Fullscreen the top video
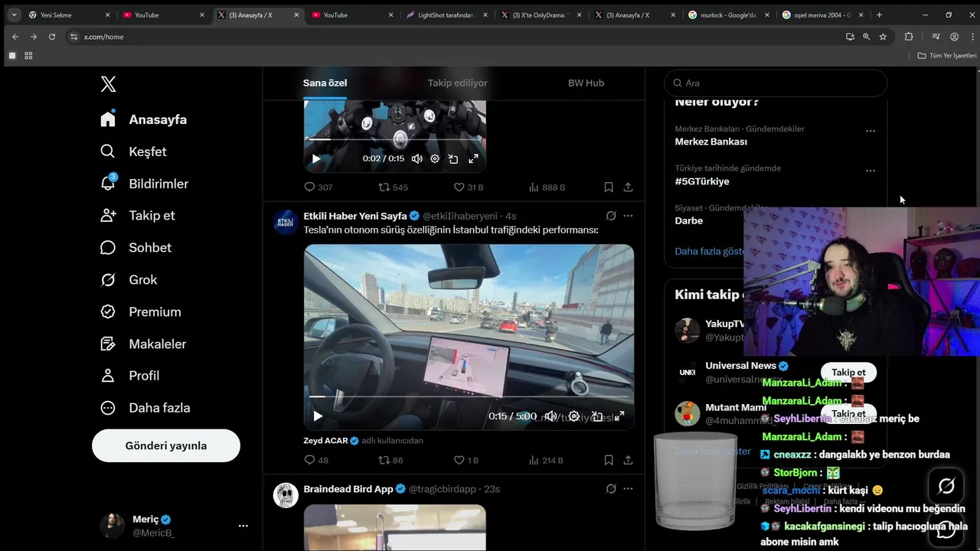980x551 pixels. [473, 158]
